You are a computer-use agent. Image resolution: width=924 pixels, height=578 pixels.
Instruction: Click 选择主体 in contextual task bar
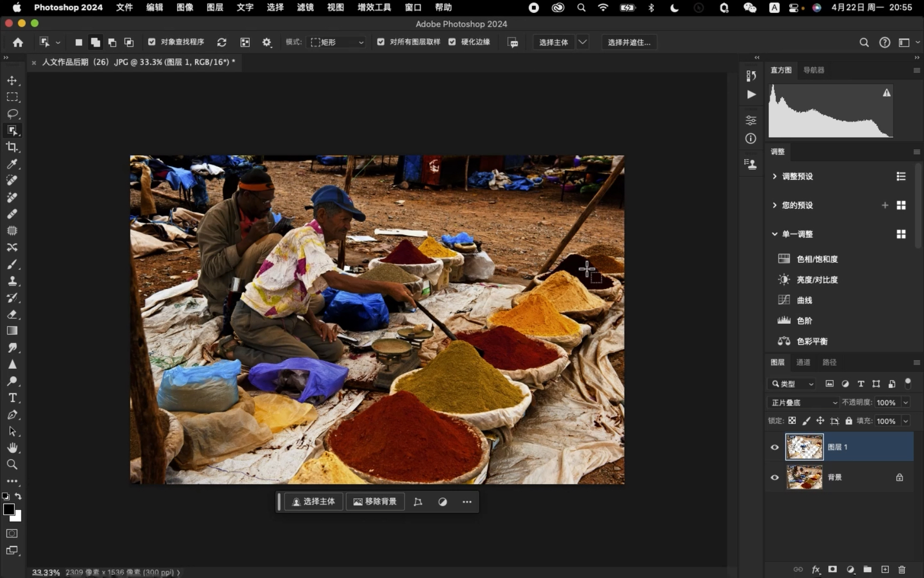[x=313, y=501]
